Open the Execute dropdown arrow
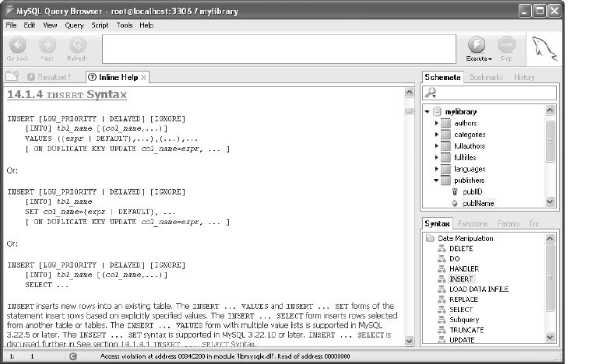The width and height of the screenshot is (595, 364). click(x=491, y=59)
